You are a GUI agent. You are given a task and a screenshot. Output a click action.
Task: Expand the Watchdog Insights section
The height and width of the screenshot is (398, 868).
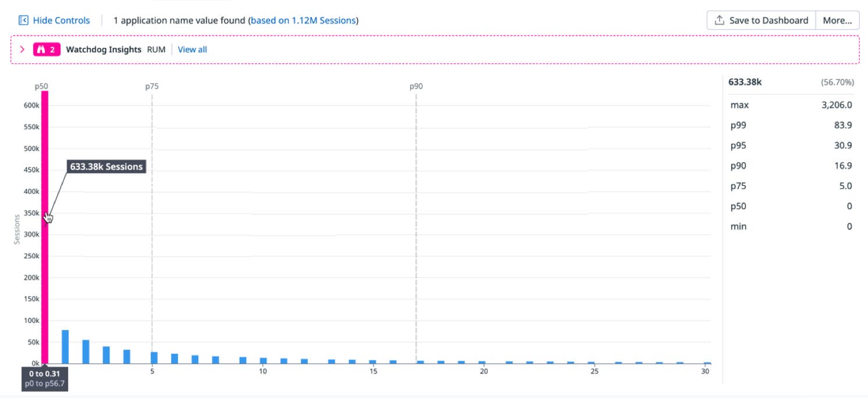tap(23, 49)
